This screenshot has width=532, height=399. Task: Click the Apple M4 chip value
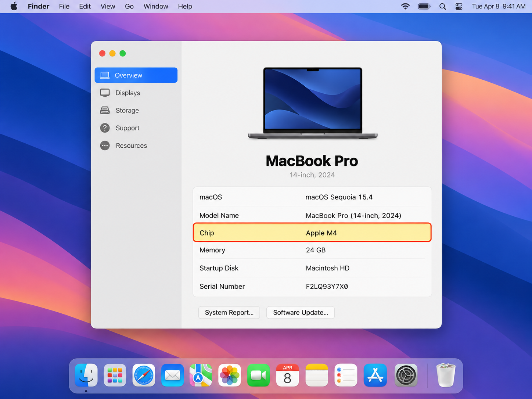[x=321, y=233]
